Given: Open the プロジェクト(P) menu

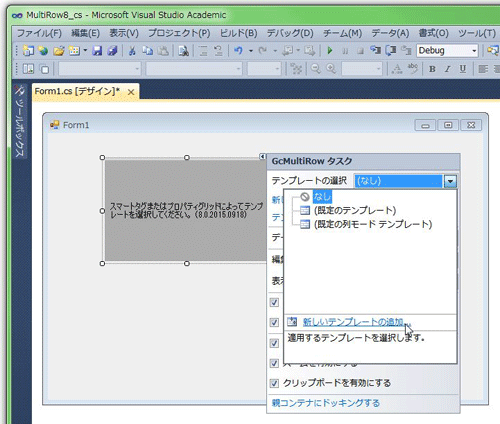Looking at the screenshot, I should (179, 33).
